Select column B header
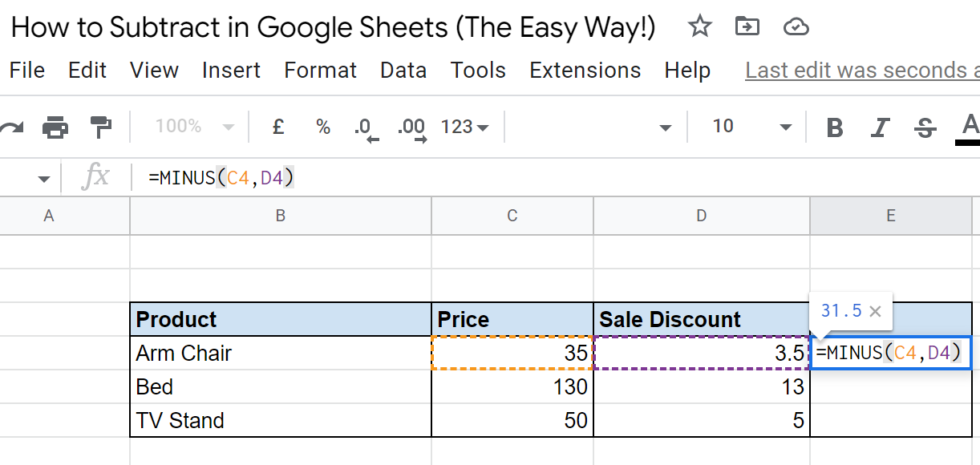Screen dimensions: 980x465 click(x=281, y=216)
